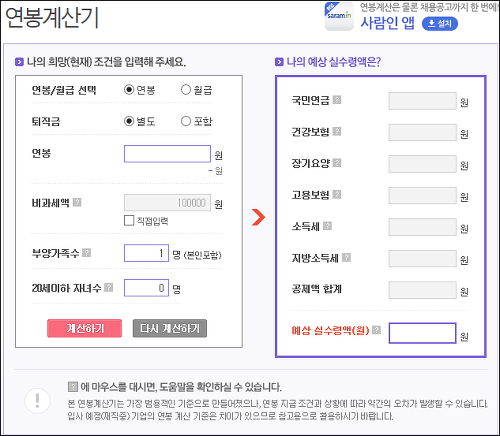500x436 pixels.
Task: Open the saramin app icon
Action: (339, 16)
